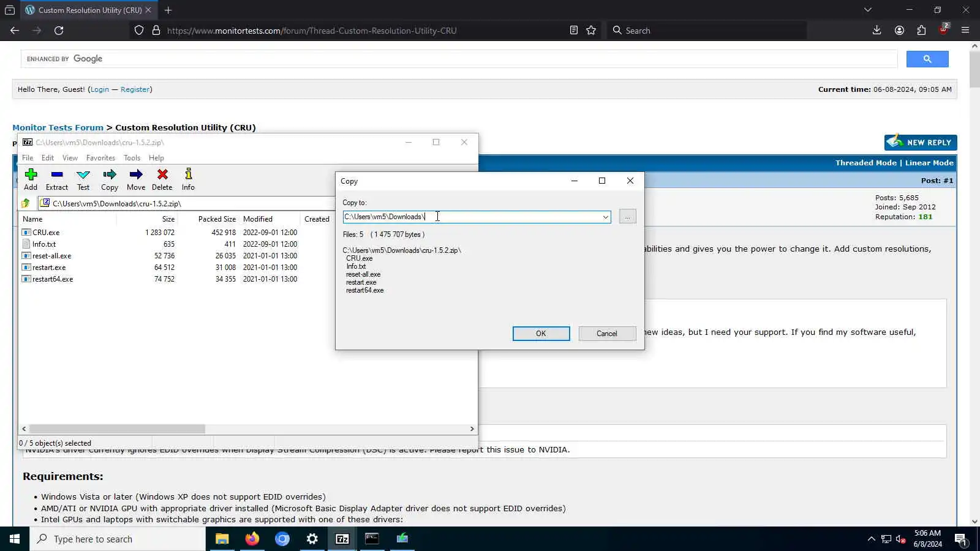Click the Windows taskbar search box
The height and width of the screenshot is (551, 980).
click(x=118, y=539)
